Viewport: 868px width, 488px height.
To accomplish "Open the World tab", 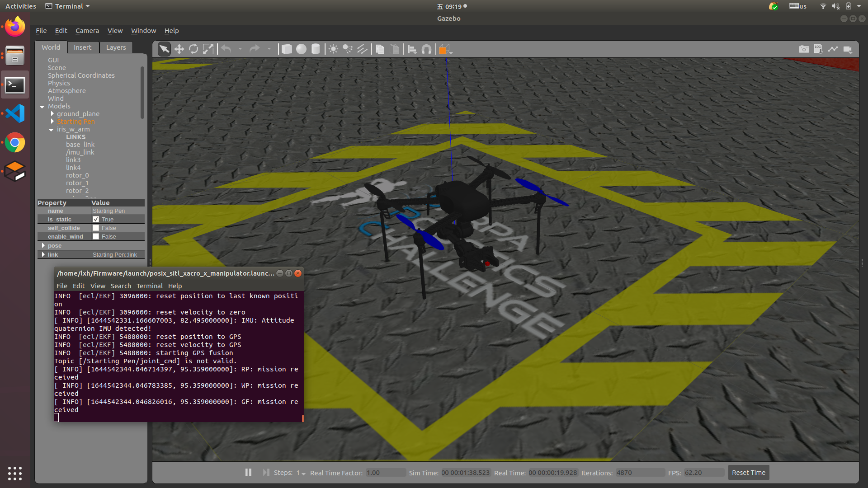I will tap(51, 47).
